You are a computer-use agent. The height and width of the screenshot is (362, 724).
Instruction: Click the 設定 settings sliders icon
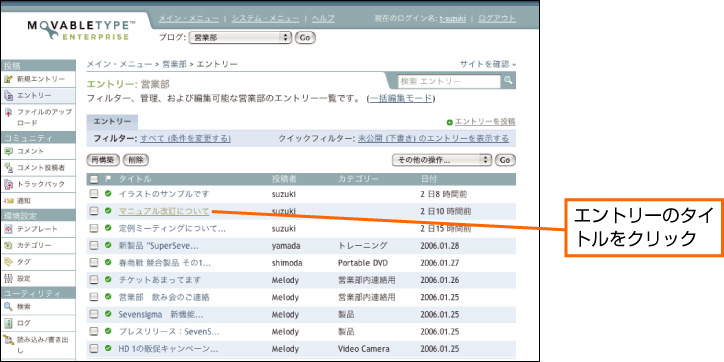pos(8,278)
